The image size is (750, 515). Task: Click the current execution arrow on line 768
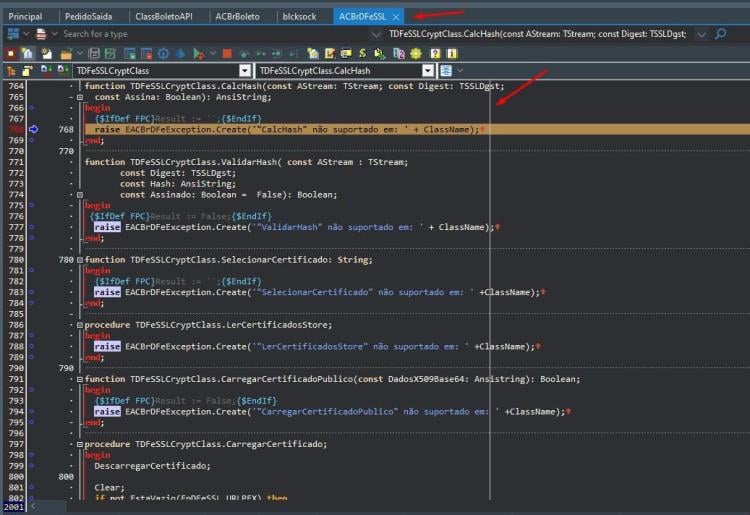[x=33, y=129]
